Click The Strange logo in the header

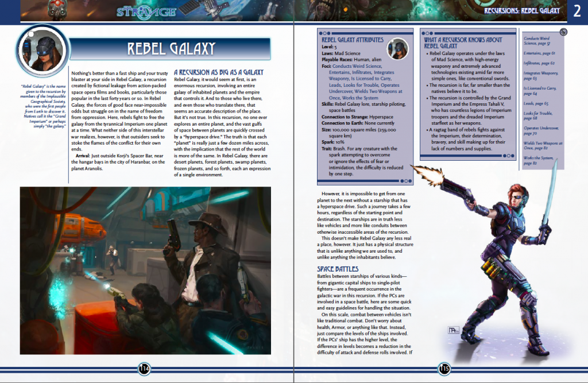coord(146,11)
